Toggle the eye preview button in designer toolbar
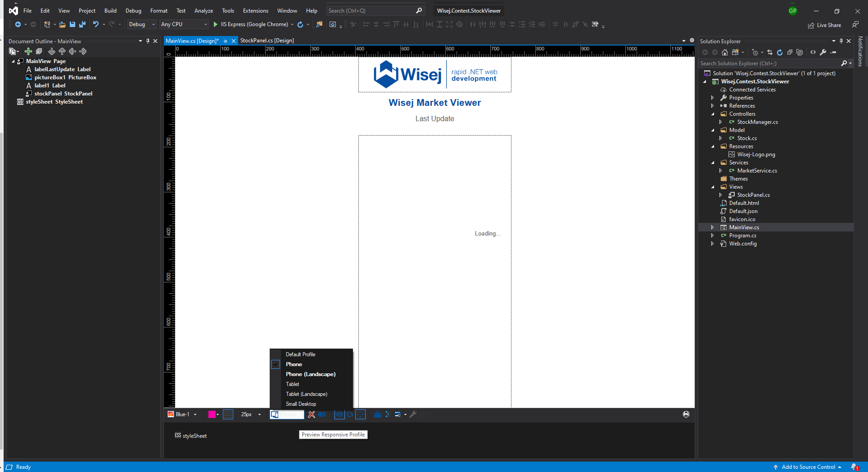Image resolution: width=868 pixels, height=472 pixels. (339, 414)
